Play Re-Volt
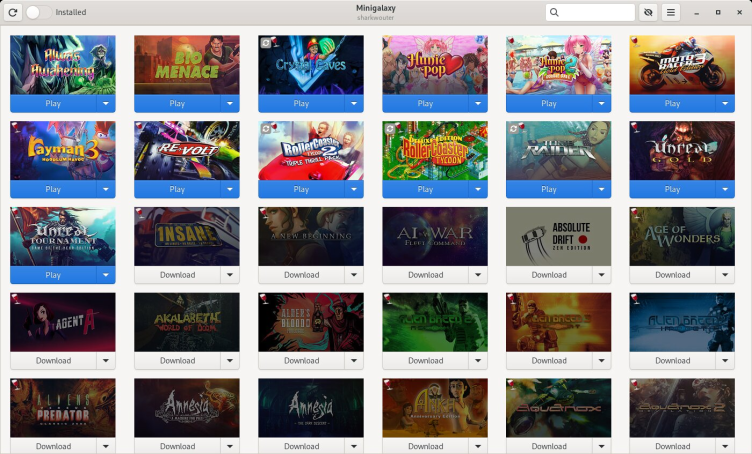The image size is (752, 454). (177, 189)
